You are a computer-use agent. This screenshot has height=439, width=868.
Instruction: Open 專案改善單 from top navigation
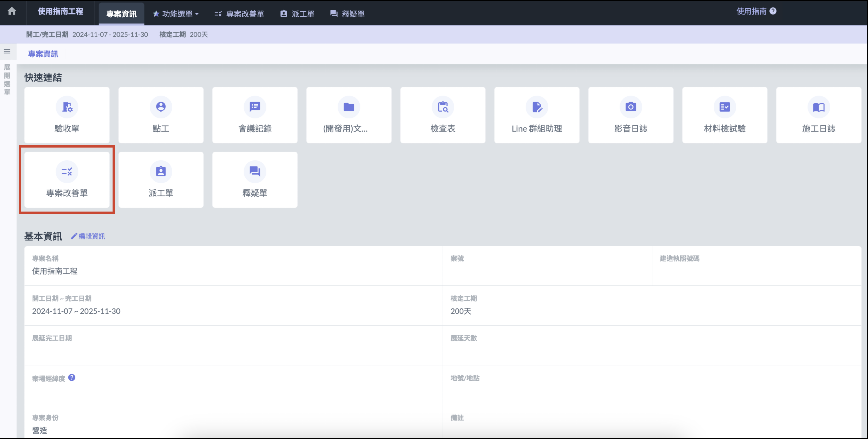(240, 14)
